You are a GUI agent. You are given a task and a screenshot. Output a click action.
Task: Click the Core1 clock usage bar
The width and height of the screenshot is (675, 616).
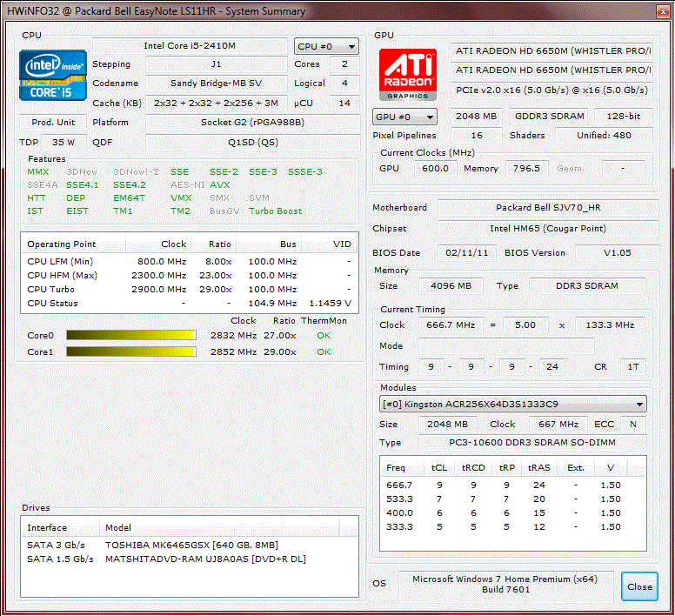(131, 352)
